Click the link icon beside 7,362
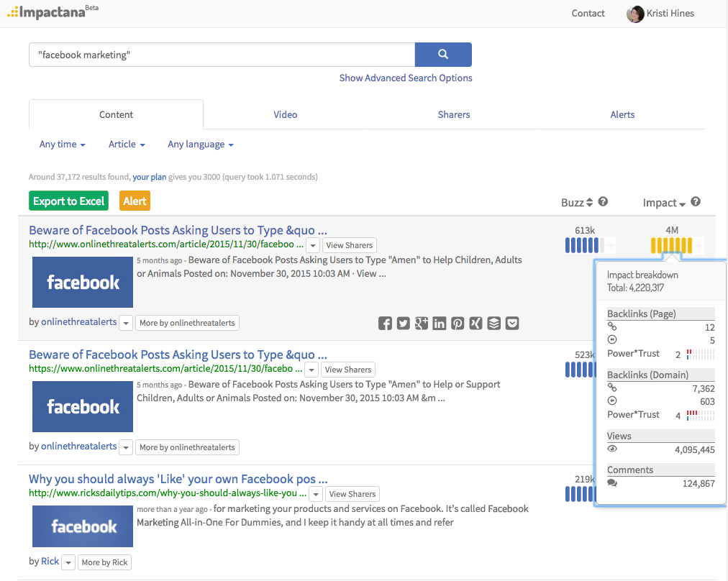Viewport: 728px width, 581px height. pyautogui.click(x=612, y=388)
